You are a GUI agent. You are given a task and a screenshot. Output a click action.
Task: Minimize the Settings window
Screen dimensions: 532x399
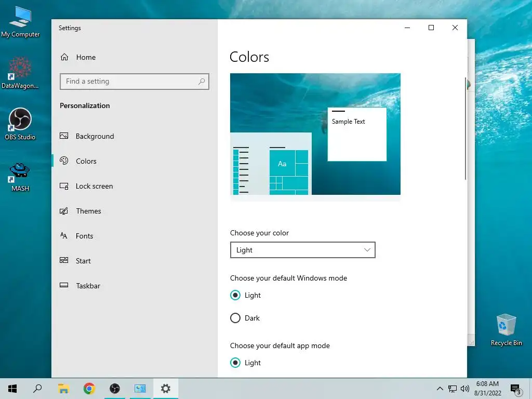tap(407, 28)
